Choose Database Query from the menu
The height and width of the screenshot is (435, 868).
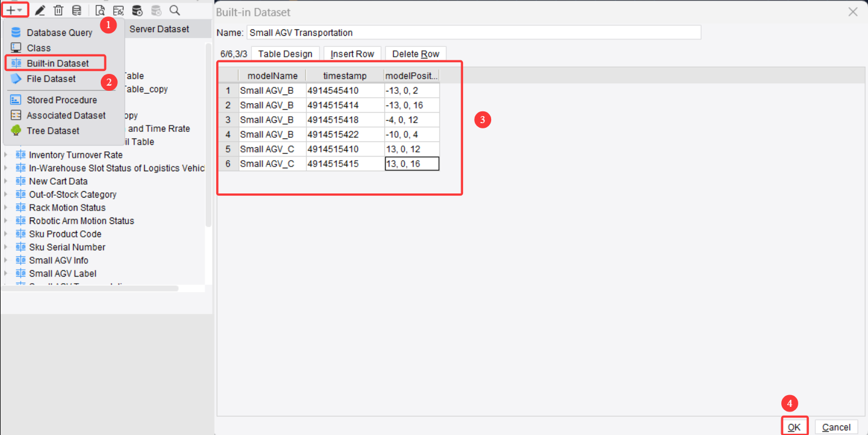[x=59, y=33]
